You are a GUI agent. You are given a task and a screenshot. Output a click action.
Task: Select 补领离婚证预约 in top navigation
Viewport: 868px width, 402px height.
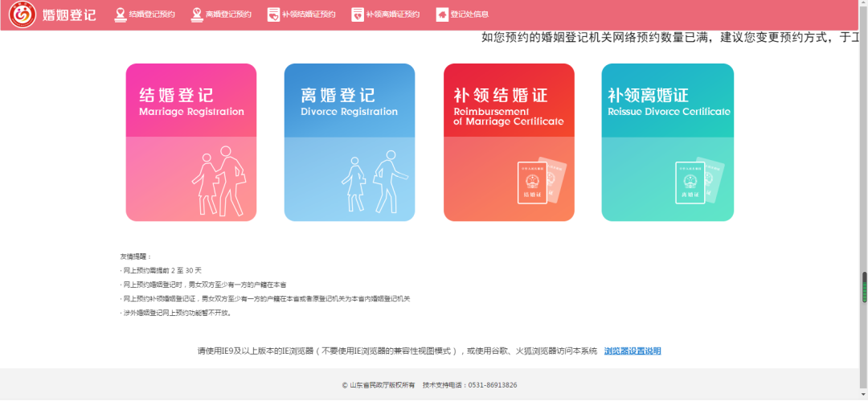coord(392,14)
